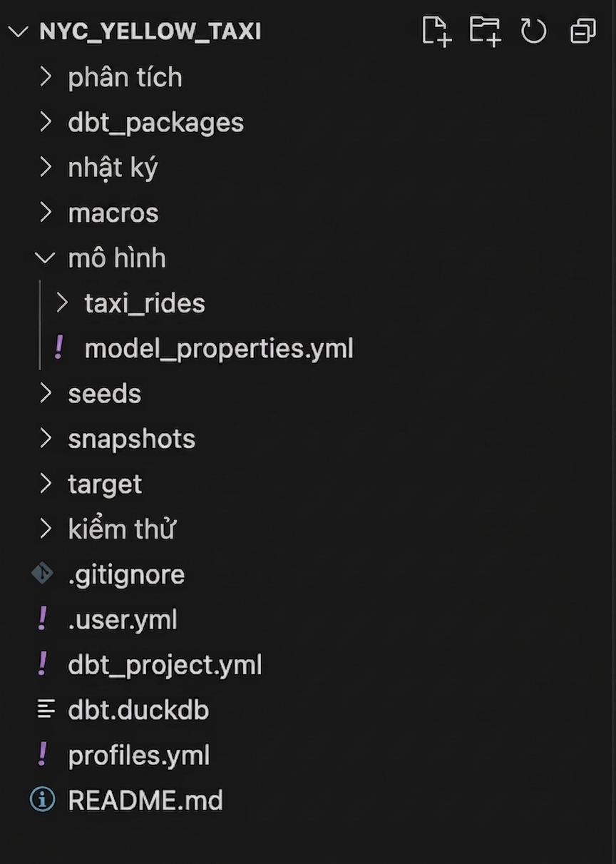
Task: Click the info icon next to README.md
Action: click(x=43, y=800)
